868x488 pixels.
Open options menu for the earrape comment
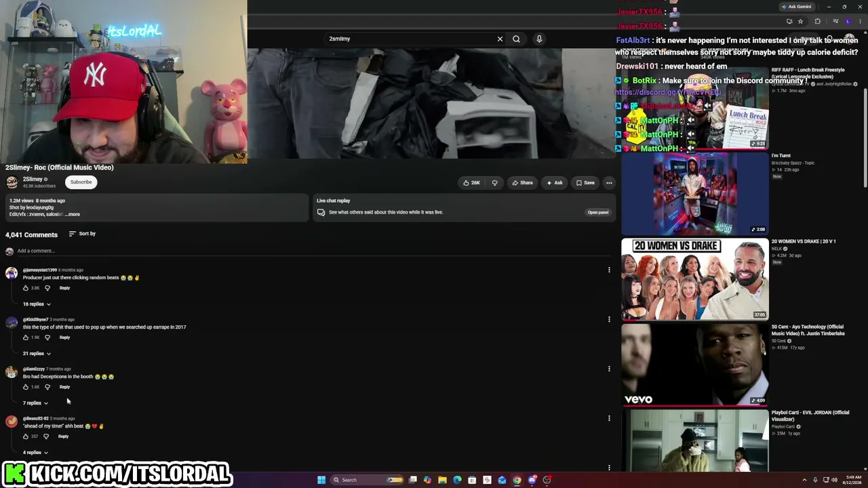609,319
